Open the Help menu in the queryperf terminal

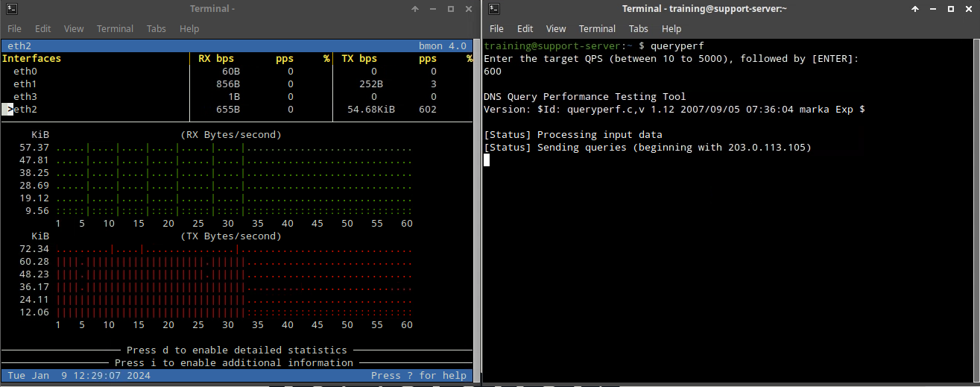(671, 28)
